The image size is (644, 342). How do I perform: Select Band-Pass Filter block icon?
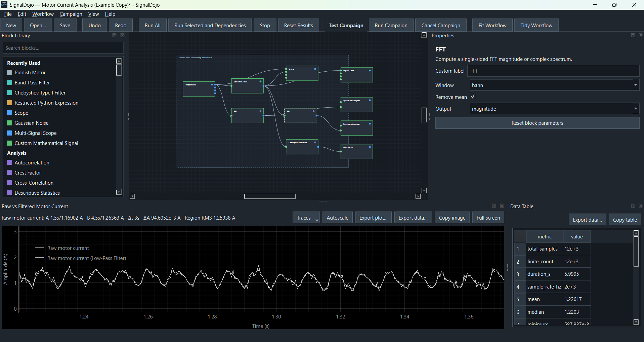click(x=10, y=82)
